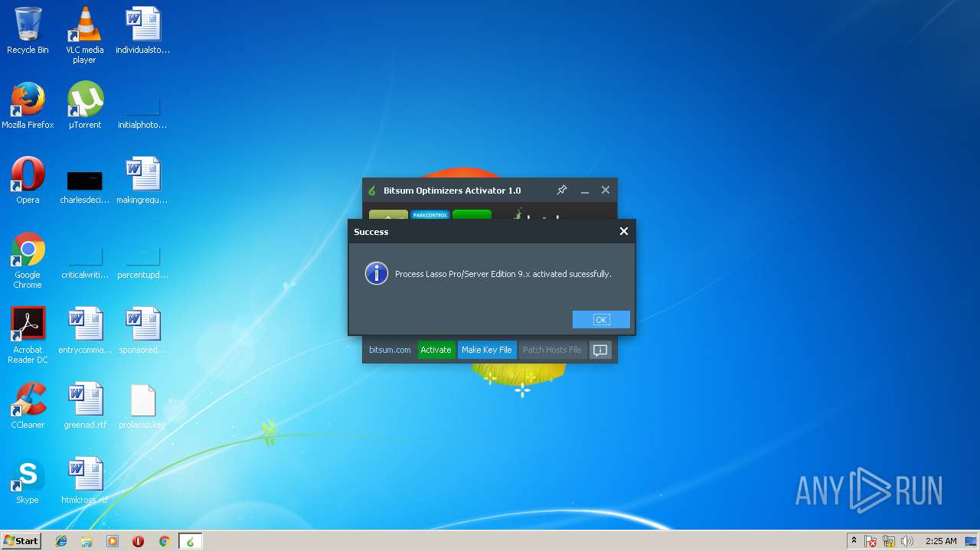
Task: Show hidden system tray icons
Action: [x=854, y=541]
